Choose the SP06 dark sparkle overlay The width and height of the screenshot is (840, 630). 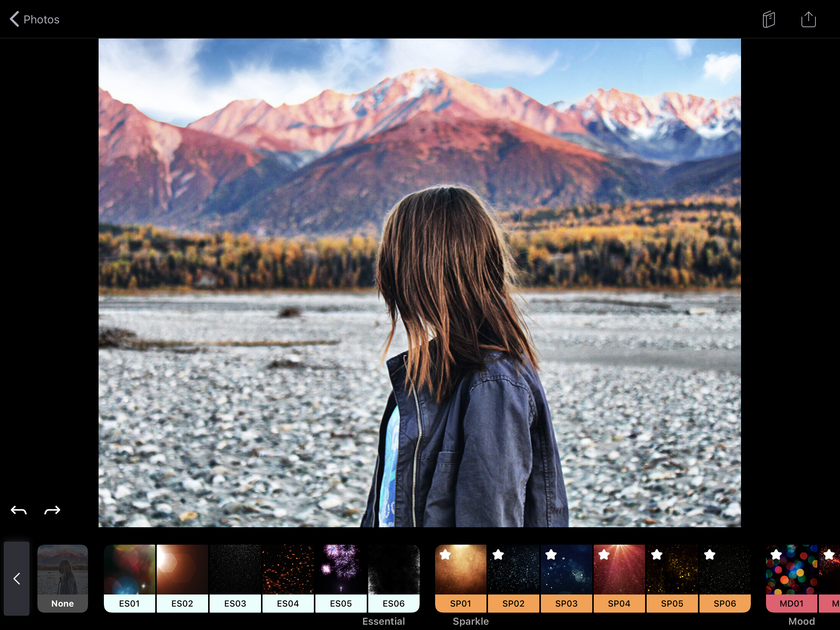pos(724,578)
